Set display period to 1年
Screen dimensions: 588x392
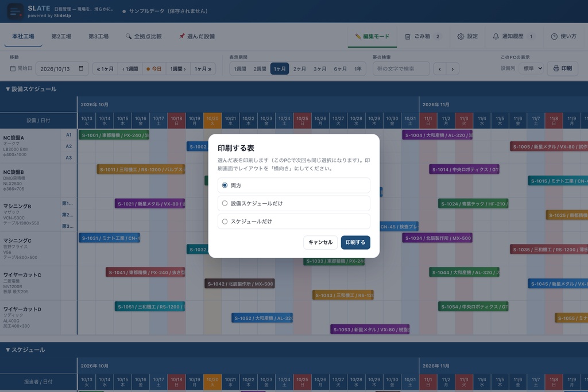click(358, 69)
